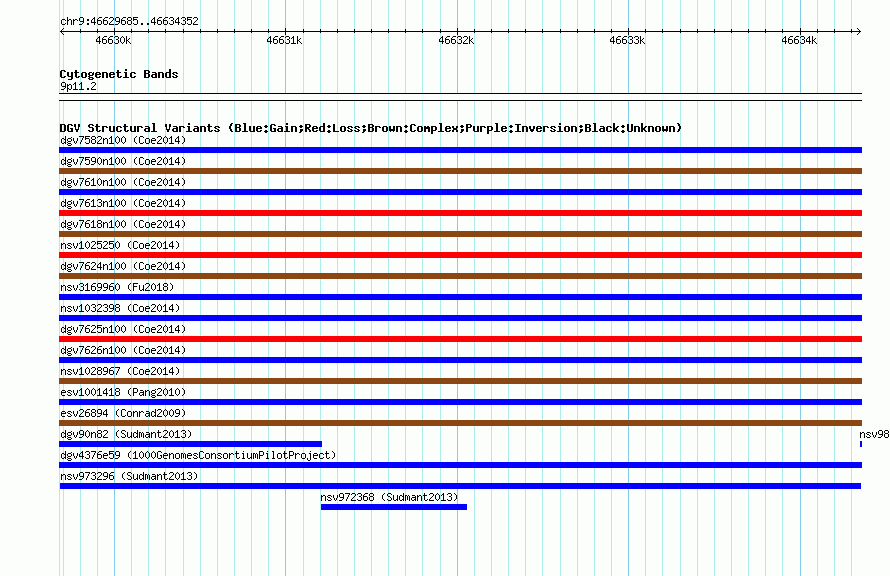Select the brown nsv1028967 complex bar
The height and width of the screenshot is (576, 890).
[460, 381]
